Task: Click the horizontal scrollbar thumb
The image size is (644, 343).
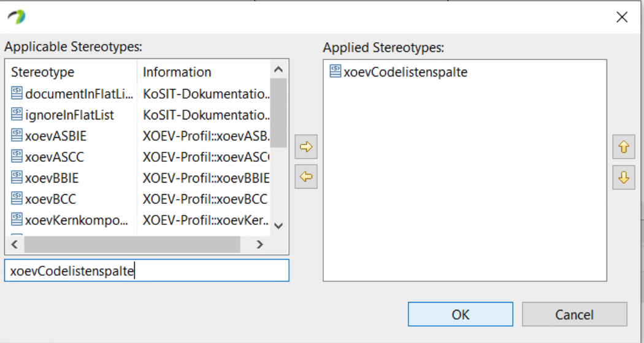Action: click(132, 244)
